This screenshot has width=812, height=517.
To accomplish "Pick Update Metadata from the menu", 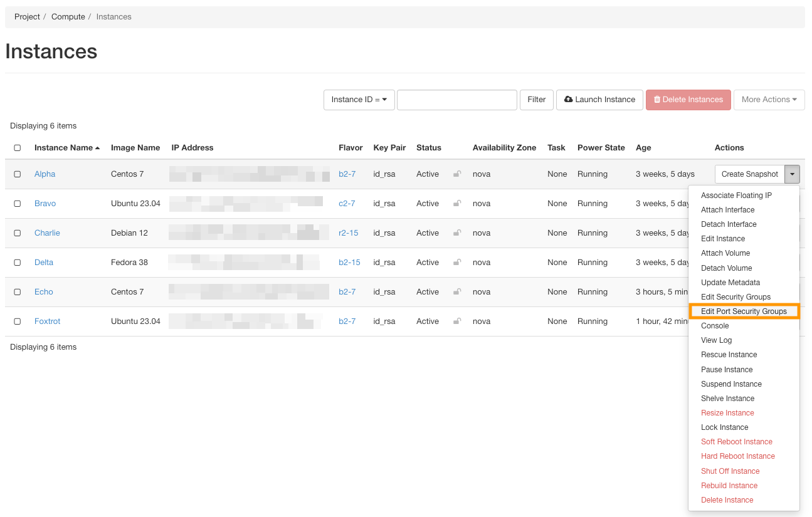I will tap(730, 283).
